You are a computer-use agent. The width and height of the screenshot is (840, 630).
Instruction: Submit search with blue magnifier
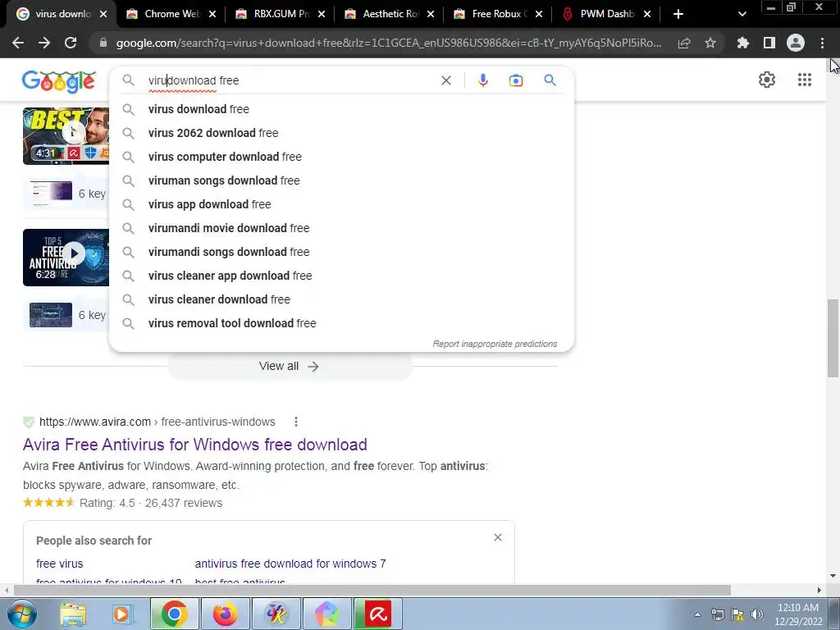coord(550,80)
